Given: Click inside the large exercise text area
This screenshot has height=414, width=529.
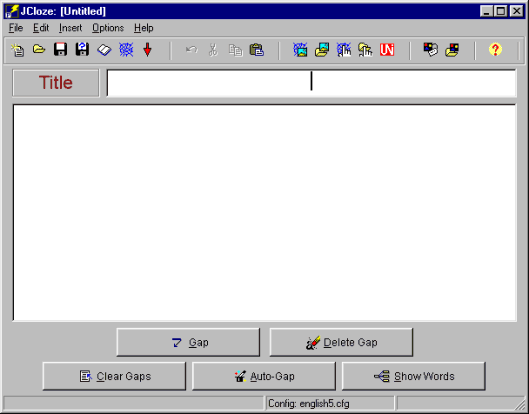Looking at the screenshot, I should [x=264, y=213].
